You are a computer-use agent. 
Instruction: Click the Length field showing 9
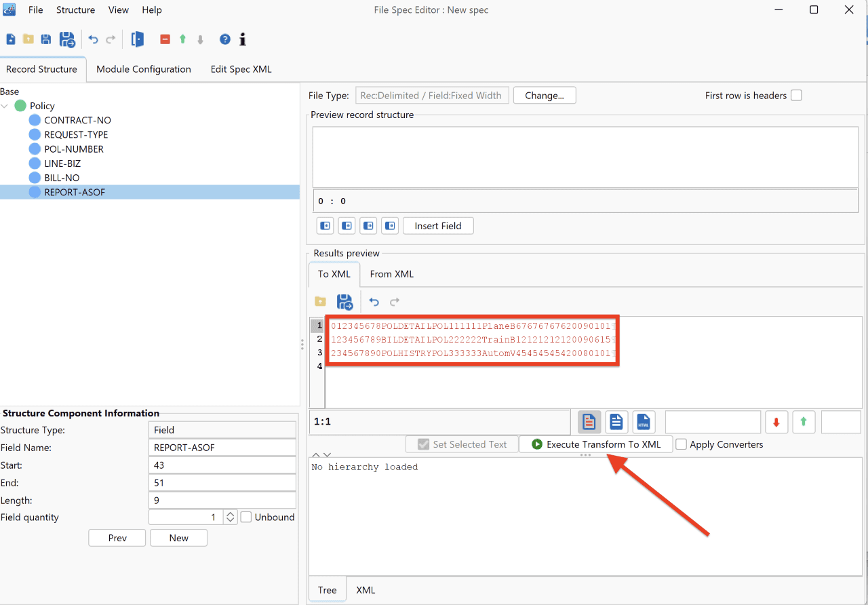pyautogui.click(x=222, y=501)
